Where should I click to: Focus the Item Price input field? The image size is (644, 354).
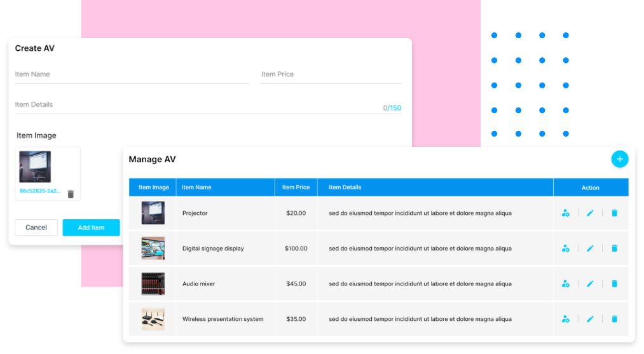(331, 75)
